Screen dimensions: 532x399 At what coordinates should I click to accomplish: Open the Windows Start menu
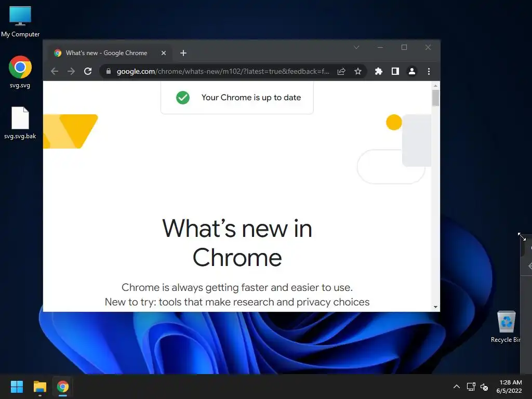[17, 387]
